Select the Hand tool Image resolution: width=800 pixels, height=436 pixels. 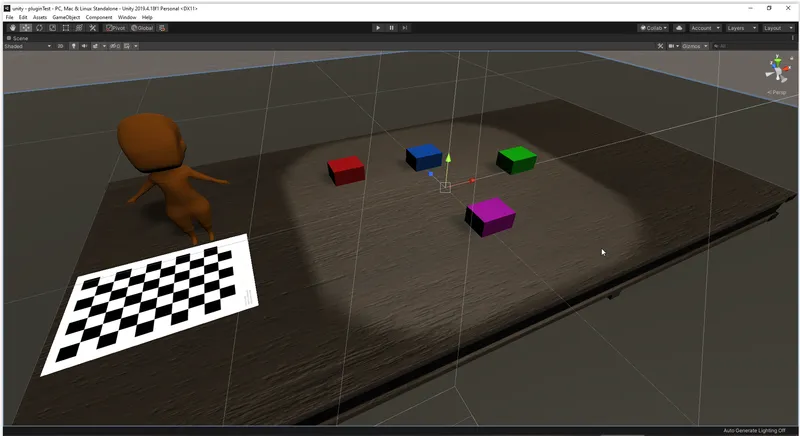(x=12, y=28)
